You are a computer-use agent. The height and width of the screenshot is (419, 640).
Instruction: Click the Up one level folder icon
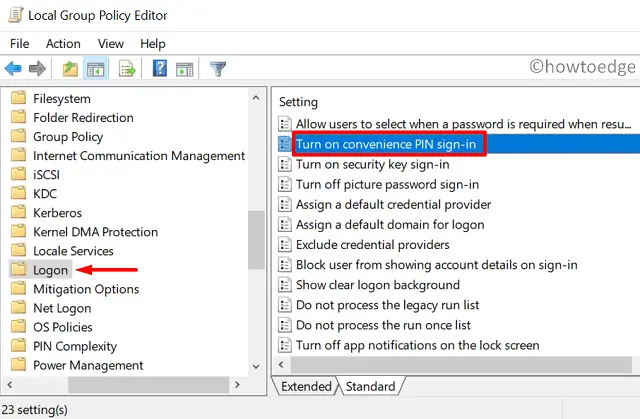pyautogui.click(x=70, y=69)
